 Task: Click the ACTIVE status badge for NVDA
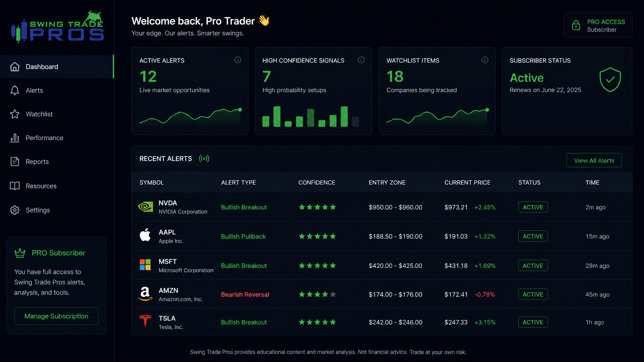[533, 207]
